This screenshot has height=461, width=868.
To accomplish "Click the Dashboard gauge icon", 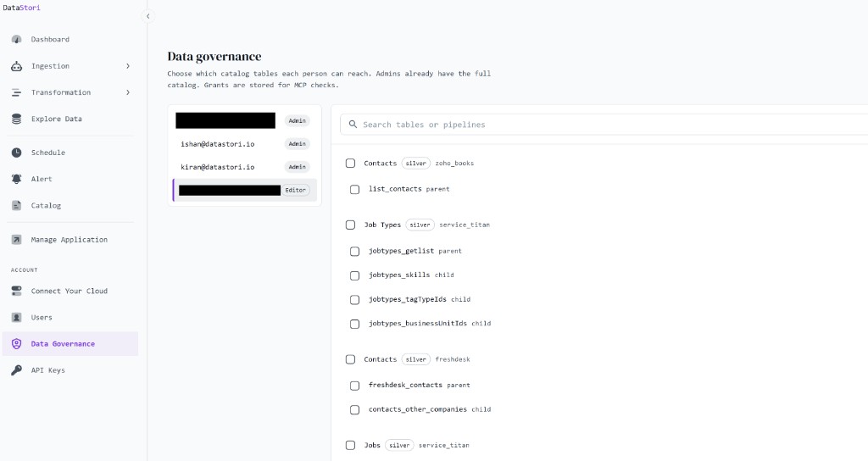I will 17,39.
